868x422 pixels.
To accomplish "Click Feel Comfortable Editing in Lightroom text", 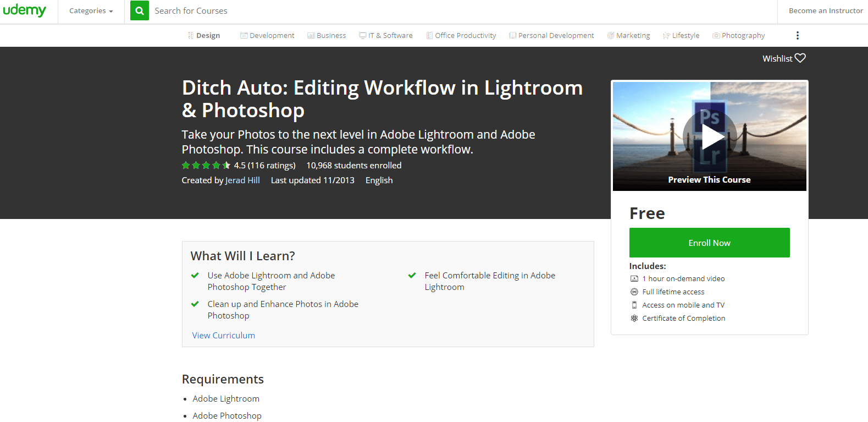I will [x=490, y=281].
